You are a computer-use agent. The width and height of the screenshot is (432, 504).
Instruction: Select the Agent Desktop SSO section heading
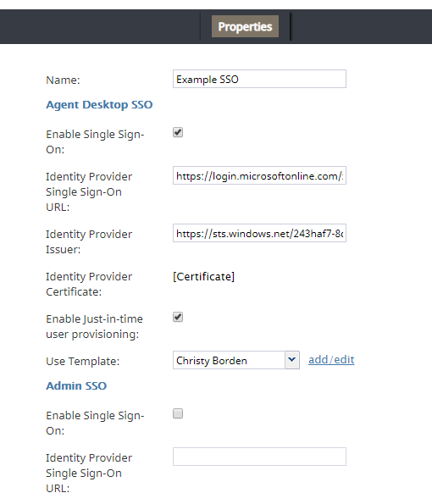click(x=99, y=105)
